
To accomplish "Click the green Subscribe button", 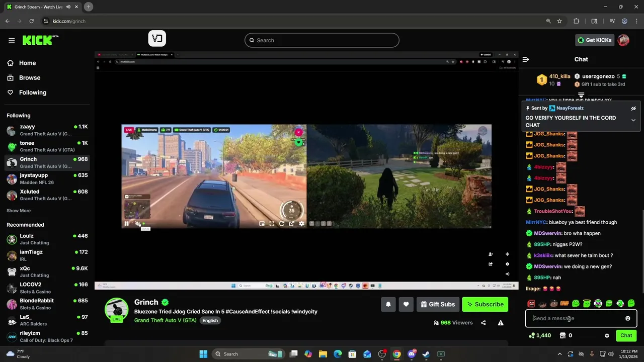I will pyautogui.click(x=485, y=304).
